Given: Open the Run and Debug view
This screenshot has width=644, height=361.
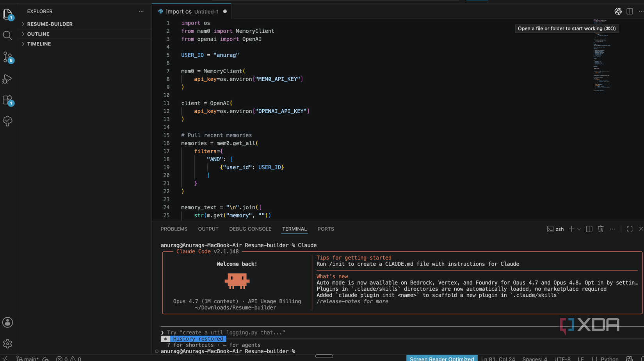Looking at the screenshot, I should [x=7, y=79].
